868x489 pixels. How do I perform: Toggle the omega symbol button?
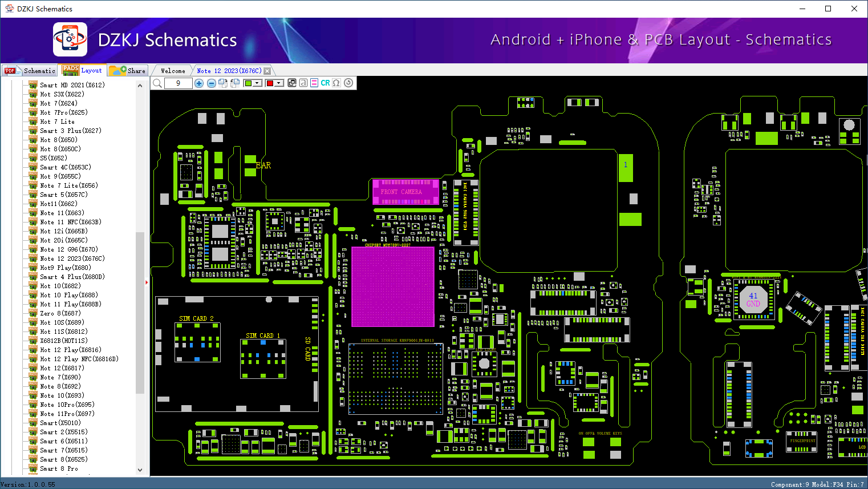(x=336, y=83)
